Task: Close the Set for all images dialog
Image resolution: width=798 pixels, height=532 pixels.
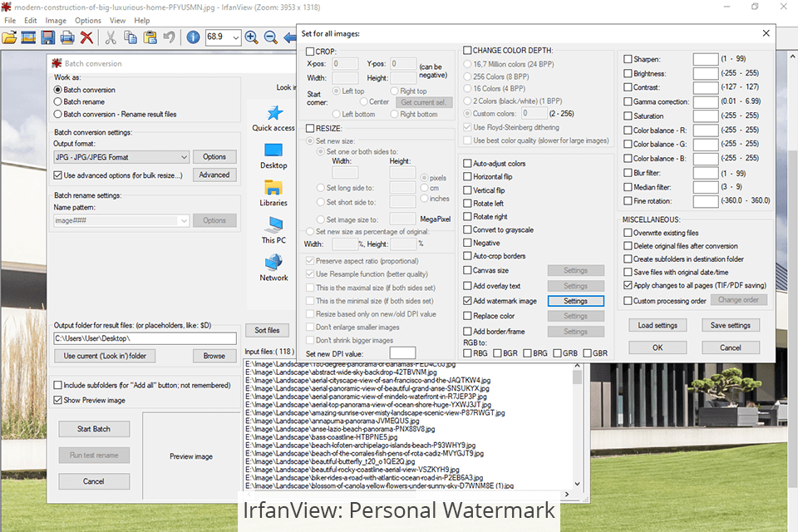Action: [x=766, y=33]
